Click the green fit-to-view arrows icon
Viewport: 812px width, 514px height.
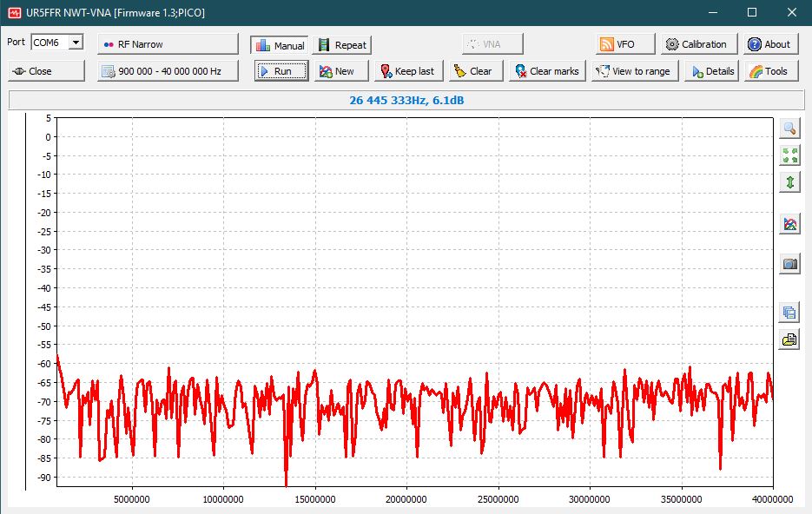789,155
